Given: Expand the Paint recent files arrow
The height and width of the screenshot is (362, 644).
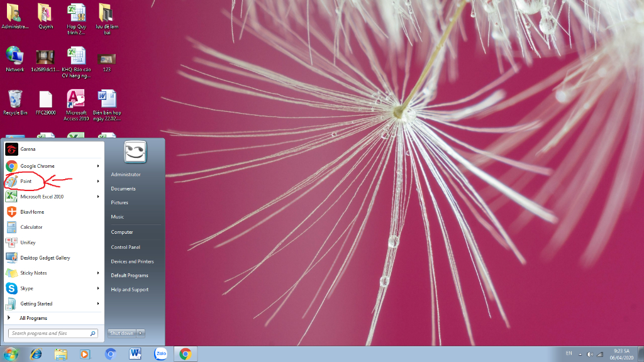Looking at the screenshot, I should click(98, 181).
